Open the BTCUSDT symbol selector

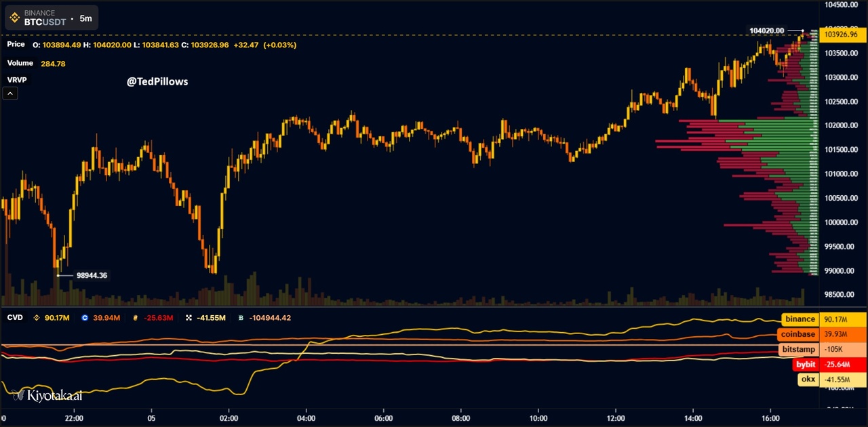(45, 22)
